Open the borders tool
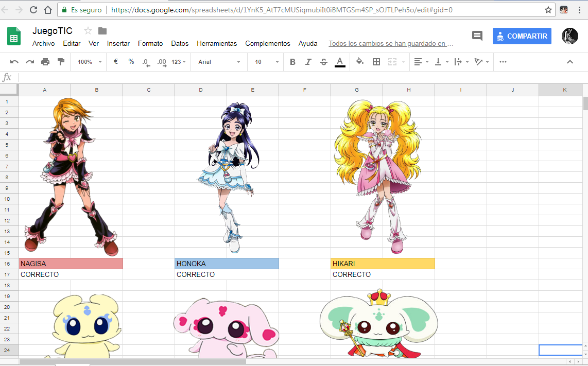The width and height of the screenshot is (588, 366). tap(376, 62)
